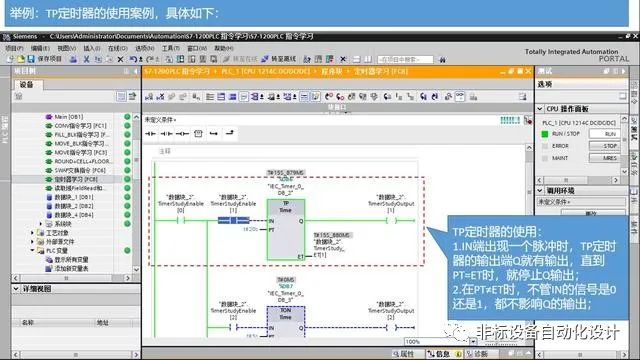
Task: Click the STOP button on CPU panel
Action: [x=604, y=146]
